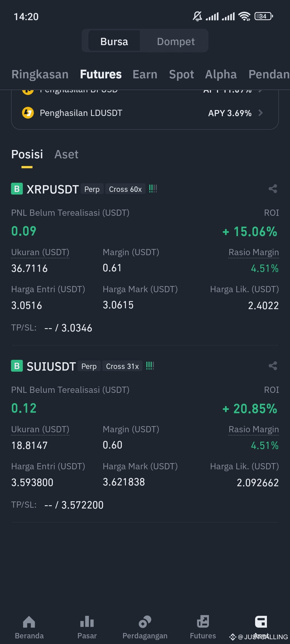The image size is (290, 644).
Task: Select the Aset tab beside Posisi
Action: coord(66,154)
